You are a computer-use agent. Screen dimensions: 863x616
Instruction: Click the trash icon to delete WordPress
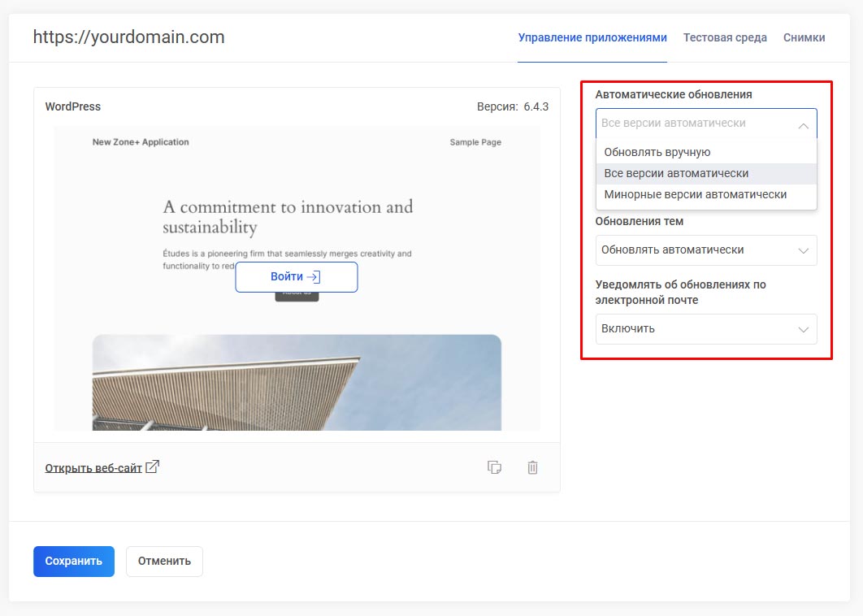tap(532, 467)
